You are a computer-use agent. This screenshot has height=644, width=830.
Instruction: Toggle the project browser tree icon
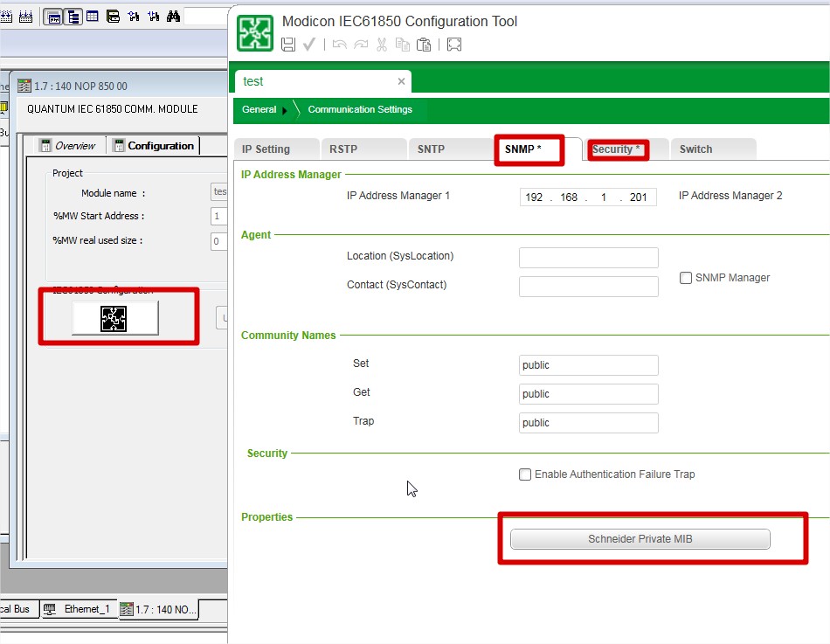(73, 17)
